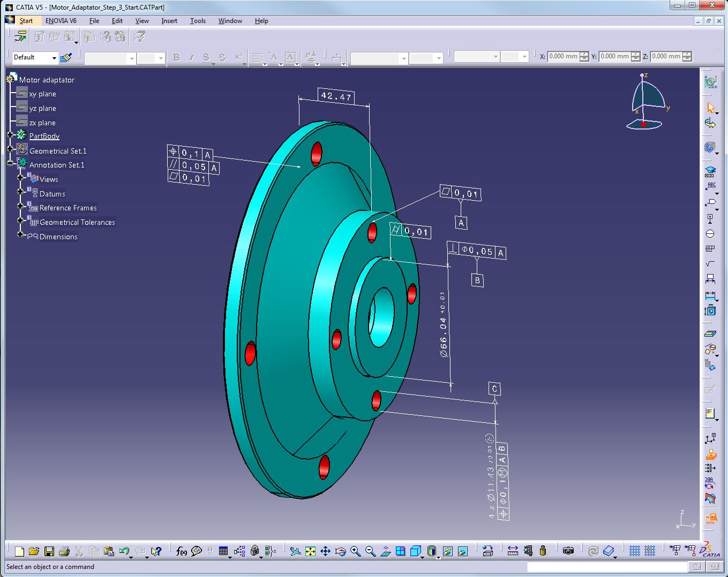Open the Multi-View quad window icon
728x577 pixels.
point(400,551)
